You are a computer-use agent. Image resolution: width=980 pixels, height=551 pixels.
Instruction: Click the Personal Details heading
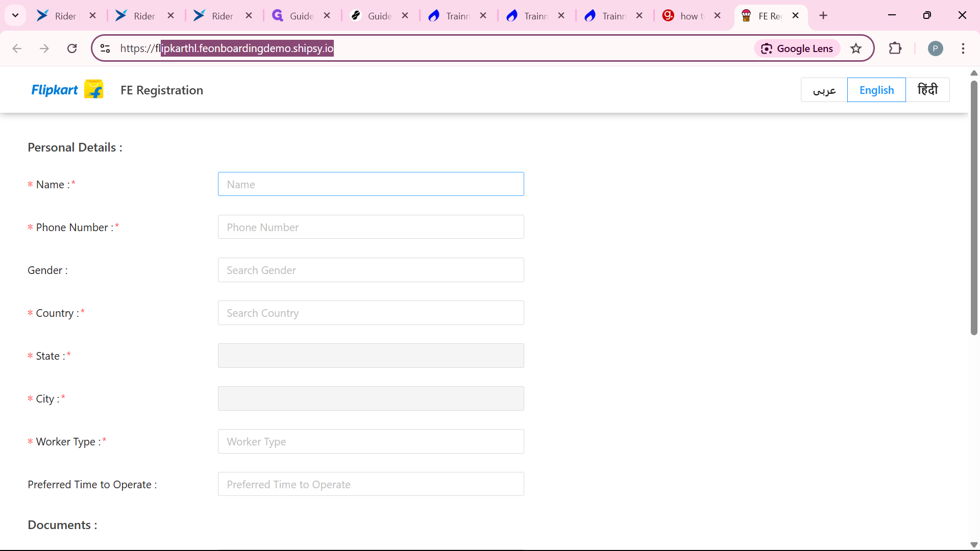tap(75, 147)
